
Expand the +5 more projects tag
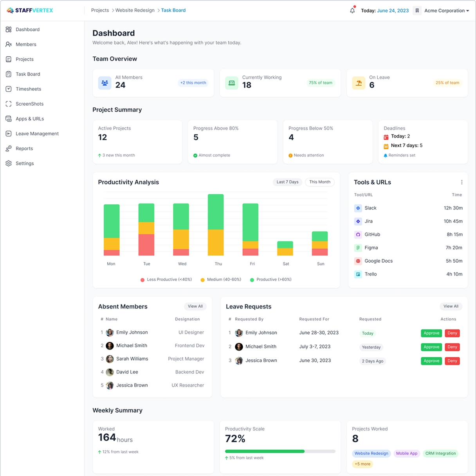(x=362, y=464)
